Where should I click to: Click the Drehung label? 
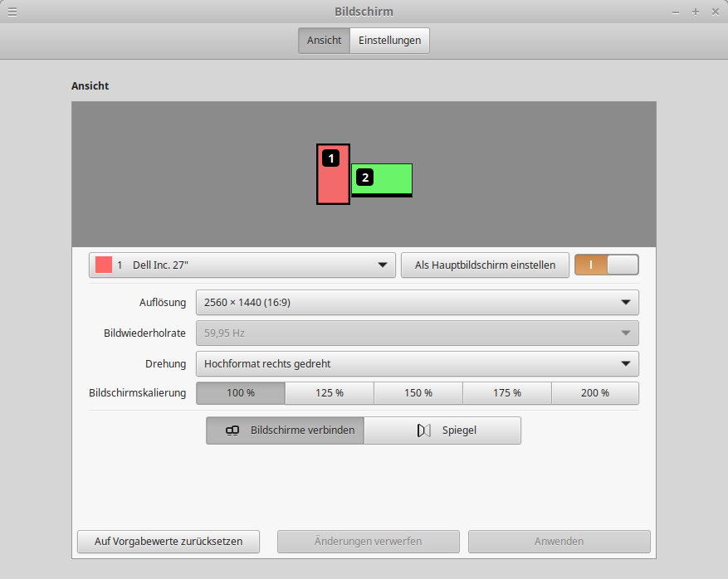tap(165, 363)
